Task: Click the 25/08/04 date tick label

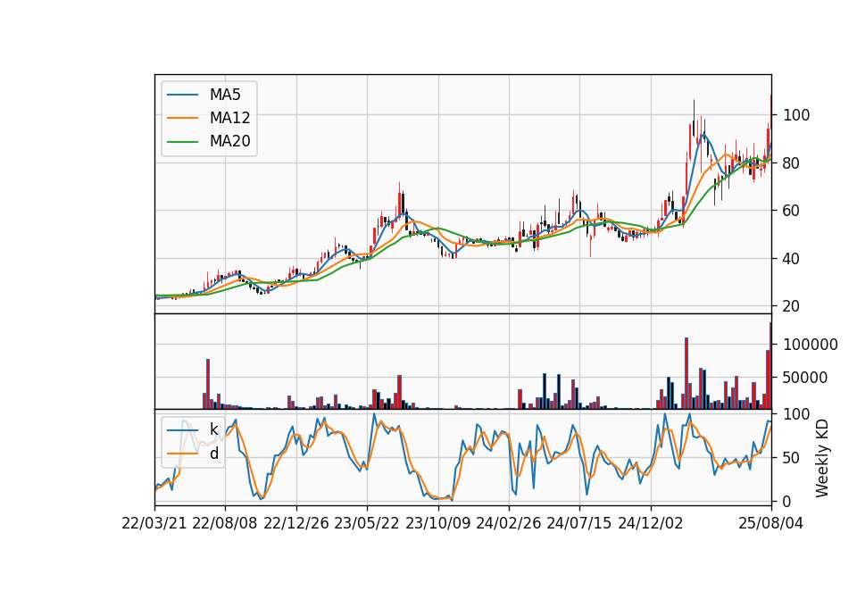Action: tap(770, 524)
